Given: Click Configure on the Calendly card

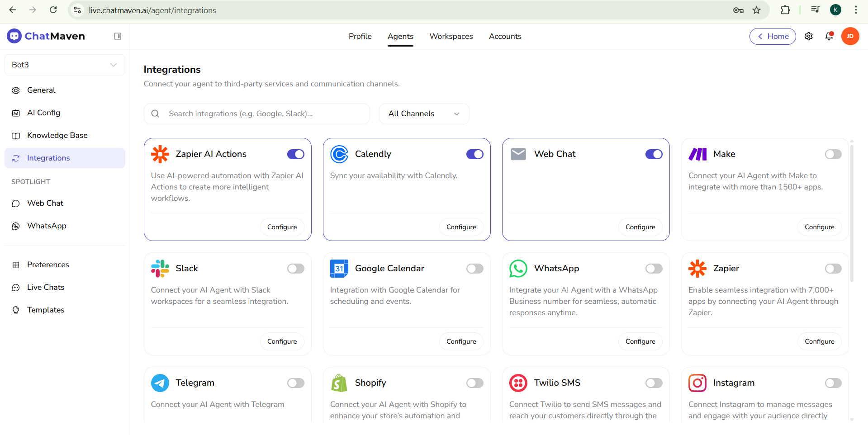Looking at the screenshot, I should click(x=461, y=227).
